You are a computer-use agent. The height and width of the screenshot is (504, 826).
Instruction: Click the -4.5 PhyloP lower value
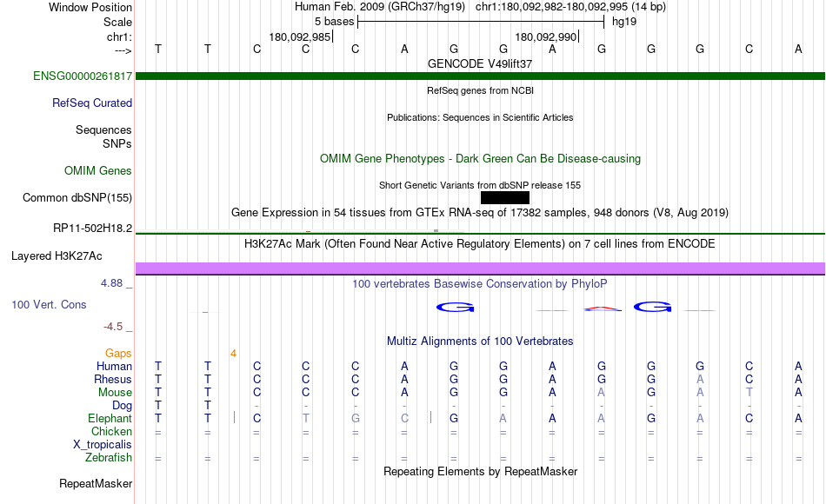(113, 327)
